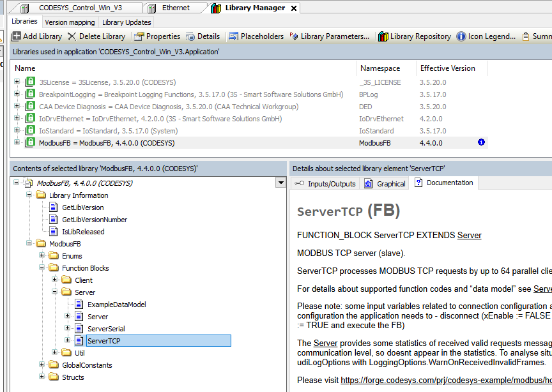Image resolution: width=552 pixels, height=392 pixels.
Task: Collapse the Function Blocks folder
Action: click(x=42, y=268)
